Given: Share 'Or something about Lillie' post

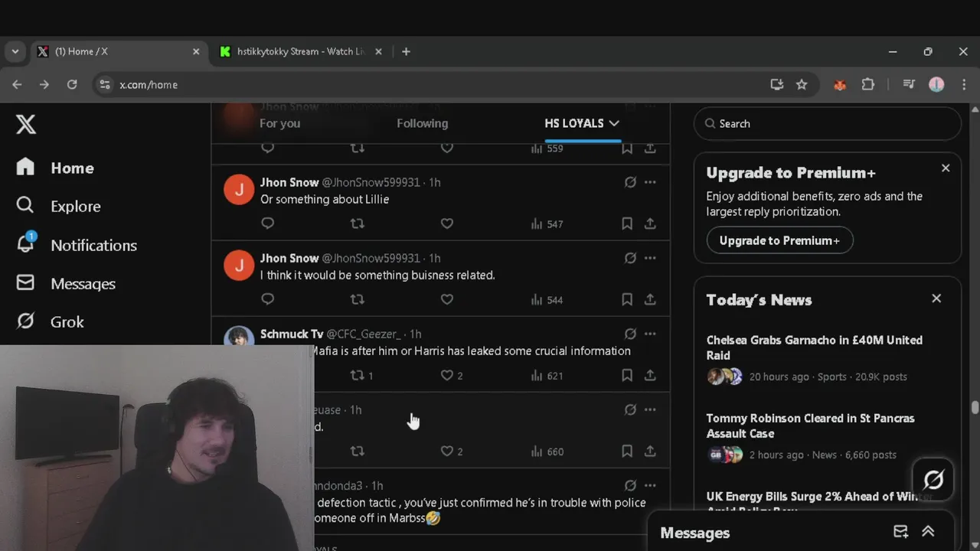Looking at the screenshot, I should 650,223.
